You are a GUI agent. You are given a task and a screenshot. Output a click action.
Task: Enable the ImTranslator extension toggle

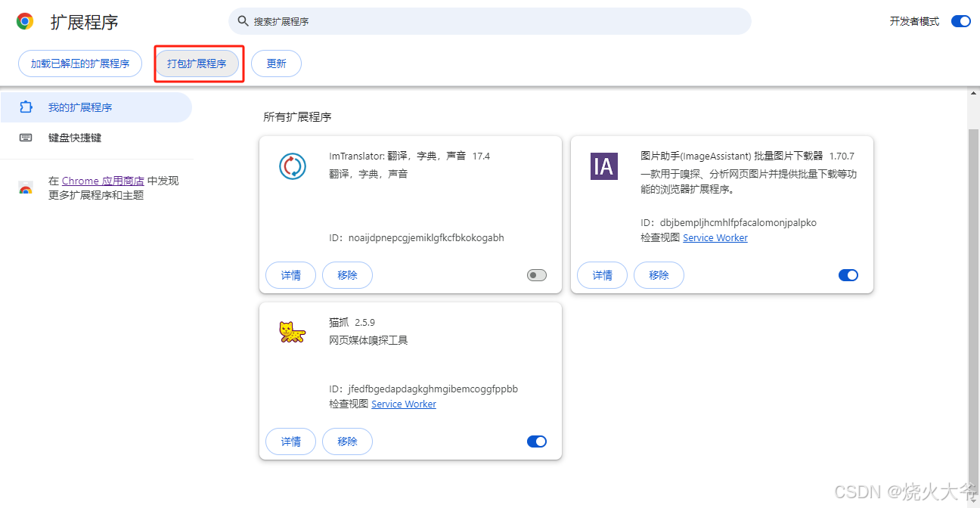(537, 275)
